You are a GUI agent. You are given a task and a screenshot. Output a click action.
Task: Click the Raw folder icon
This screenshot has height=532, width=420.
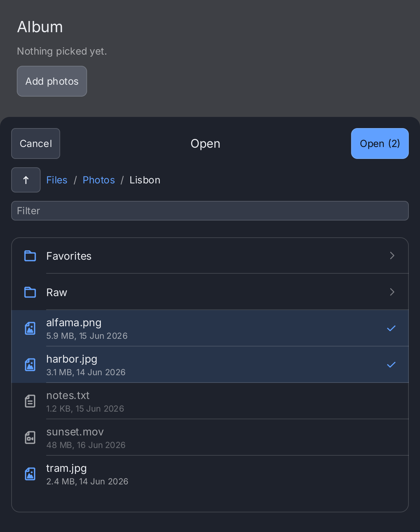tap(30, 292)
